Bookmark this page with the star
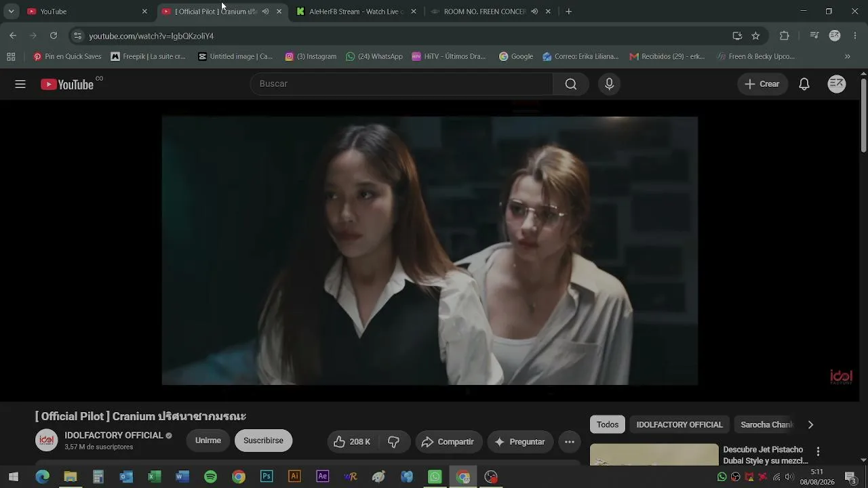The image size is (868, 488). point(755,36)
